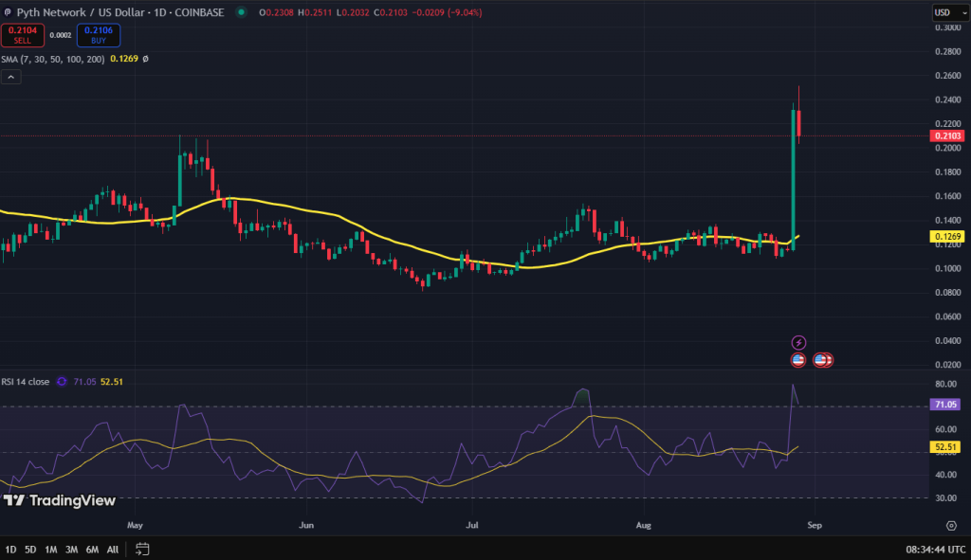Image resolution: width=971 pixels, height=560 pixels.
Task: Open the USD currency dropdown
Action: (x=944, y=12)
